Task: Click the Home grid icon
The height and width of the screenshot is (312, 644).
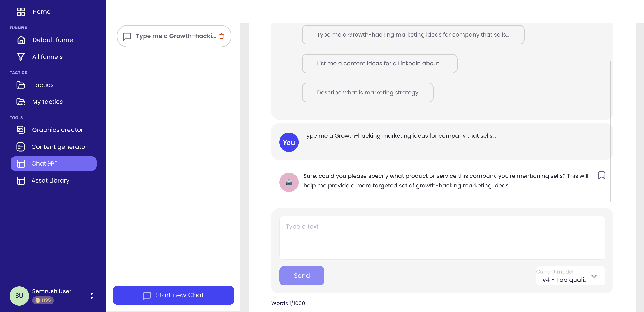Action: click(x=21, y=12)
